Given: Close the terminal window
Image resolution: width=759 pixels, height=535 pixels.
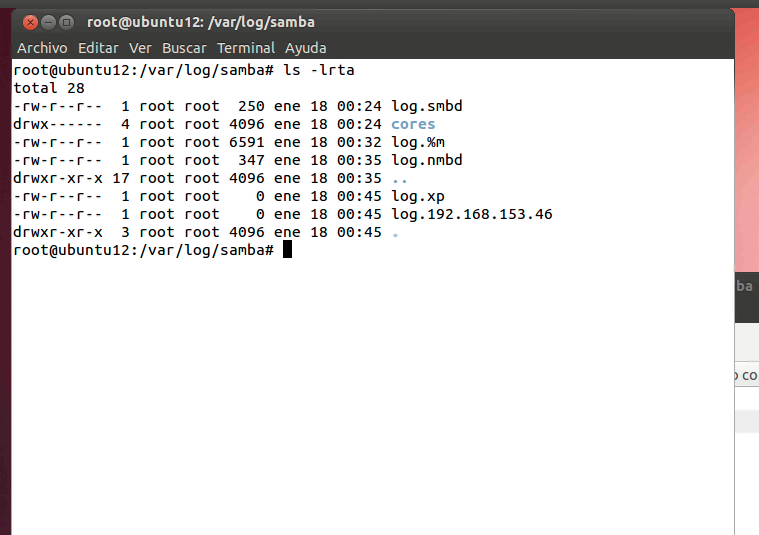Looking at the screenshot, I should [30, 22].
